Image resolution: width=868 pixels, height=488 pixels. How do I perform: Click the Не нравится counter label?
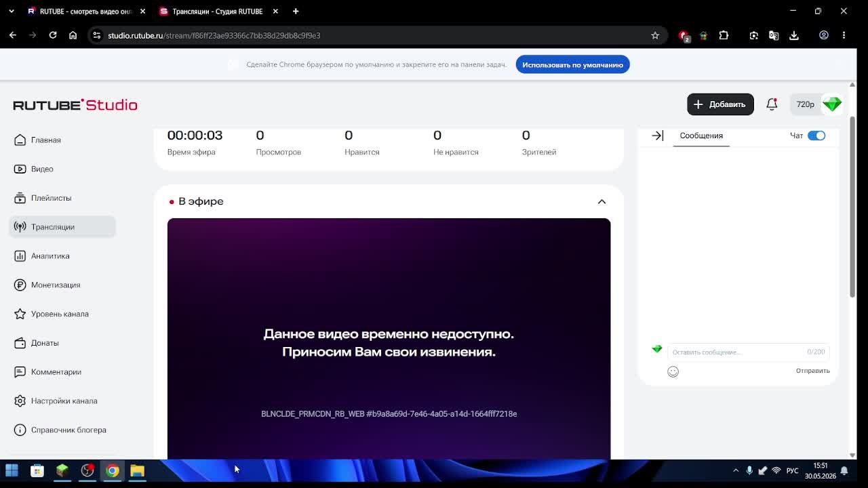pyautogui.click(x=456, y=152)
